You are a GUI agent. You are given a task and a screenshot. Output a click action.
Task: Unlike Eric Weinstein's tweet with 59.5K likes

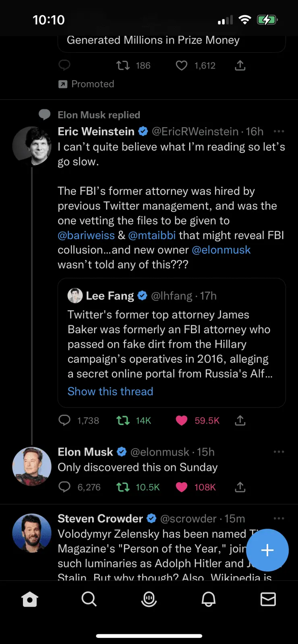[x=182, y=421]
